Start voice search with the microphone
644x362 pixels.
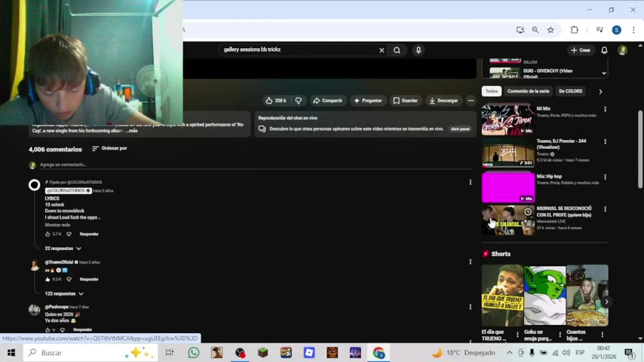(418, 50)
